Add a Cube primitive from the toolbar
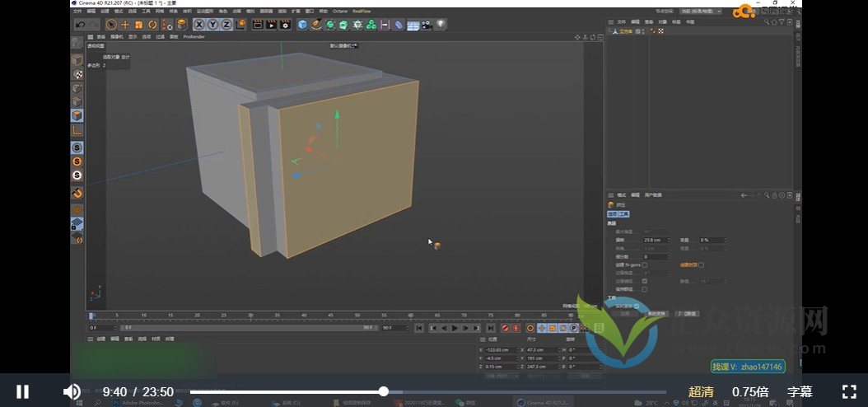This screenshot has width=868, height=407. [303, 25]
